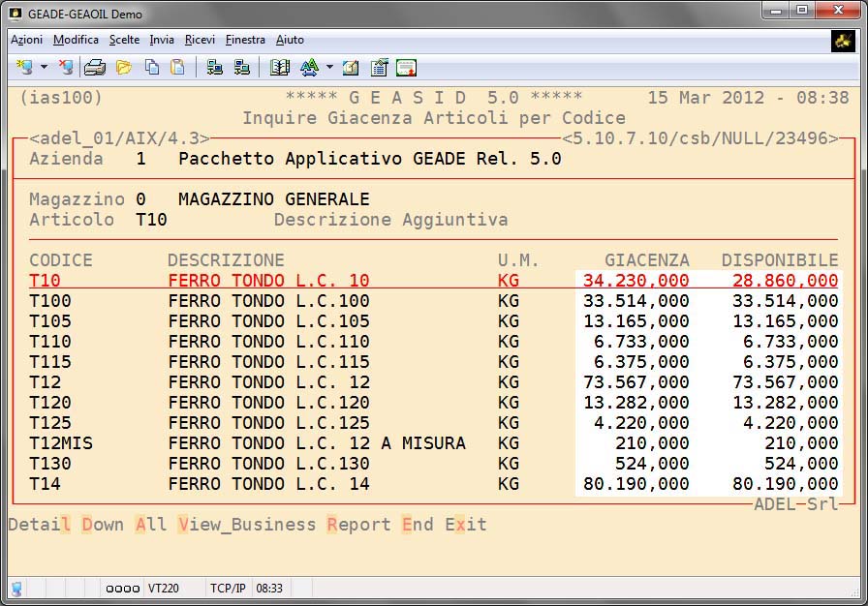868x606 pixels.
Task: Click the Detail command at the bottom
Action: (x=40, y=525)
